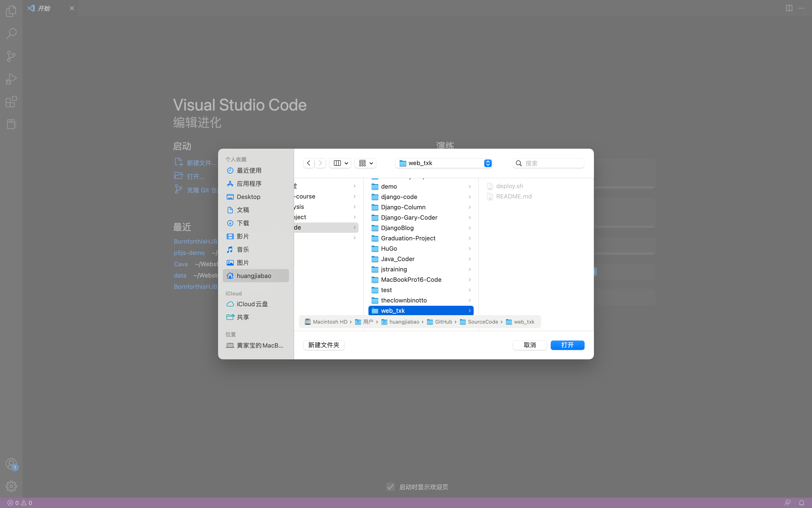Select 应用程序 in the sidebar
Screen dimensions: 812x508
(256, 184)
